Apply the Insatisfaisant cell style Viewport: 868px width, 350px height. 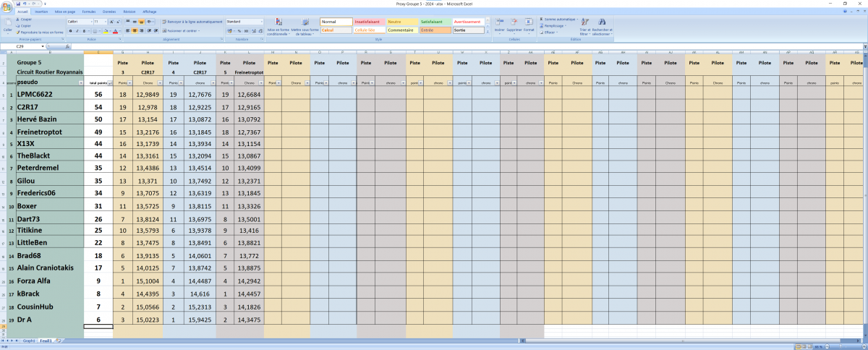coord(370,22)
